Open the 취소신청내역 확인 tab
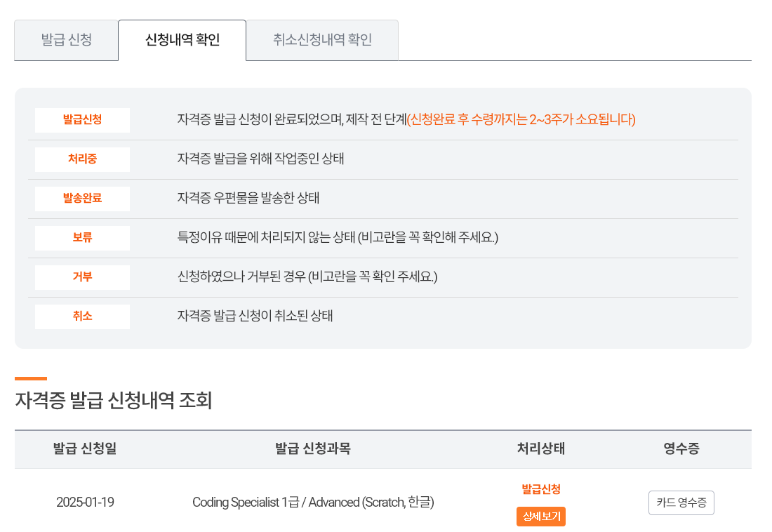The height and width of the screenshot is (532, 772). (x=321, y=40)
